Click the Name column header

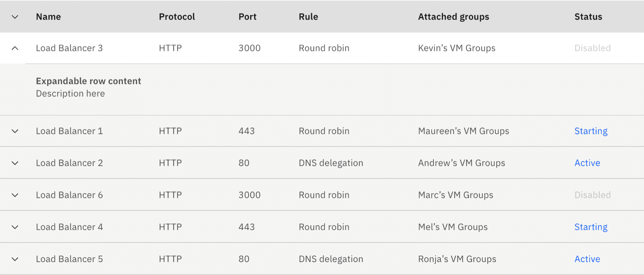point(48,17)
